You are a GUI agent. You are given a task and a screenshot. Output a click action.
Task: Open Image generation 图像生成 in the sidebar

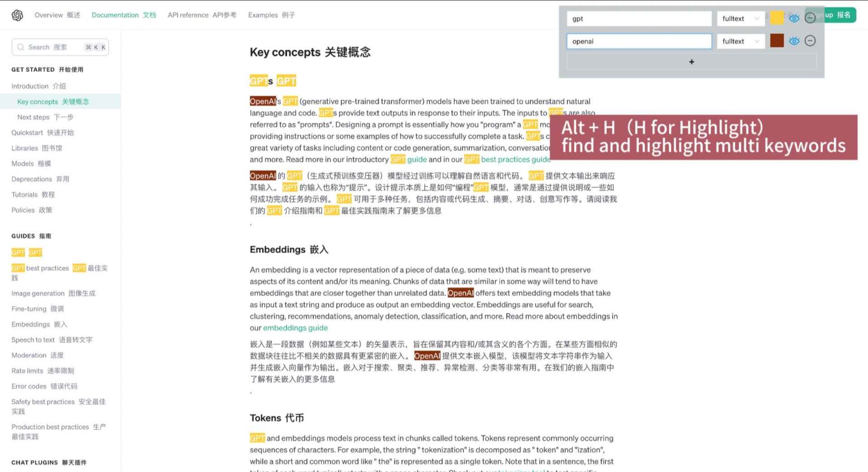tap(54, 294)
